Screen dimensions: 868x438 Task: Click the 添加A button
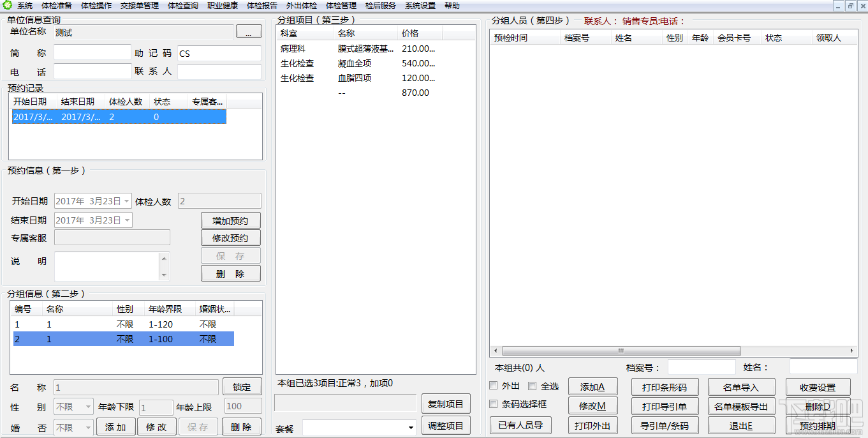pos(592,387)
